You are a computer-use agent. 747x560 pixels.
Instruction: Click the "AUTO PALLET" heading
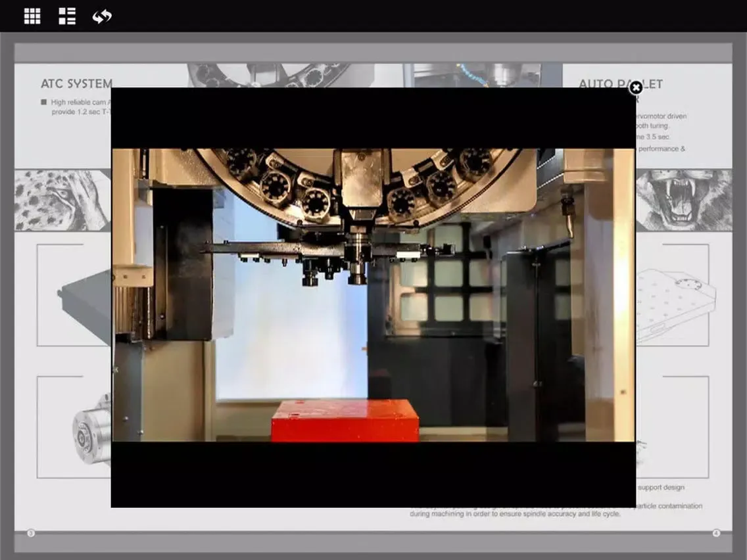coord(620,84)
